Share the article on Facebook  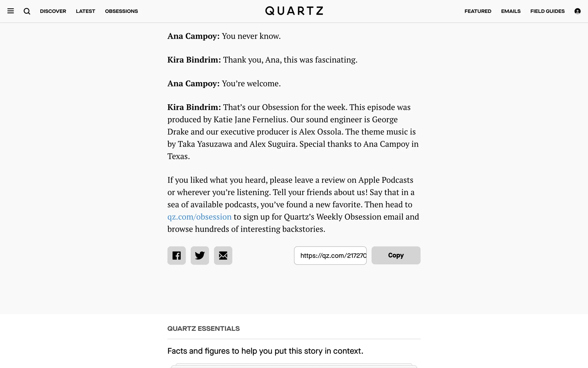coord(176,255)
